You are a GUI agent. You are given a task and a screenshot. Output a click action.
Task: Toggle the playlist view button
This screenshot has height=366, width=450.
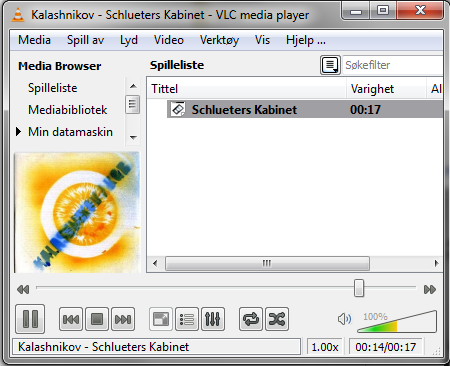click(187, 319)
